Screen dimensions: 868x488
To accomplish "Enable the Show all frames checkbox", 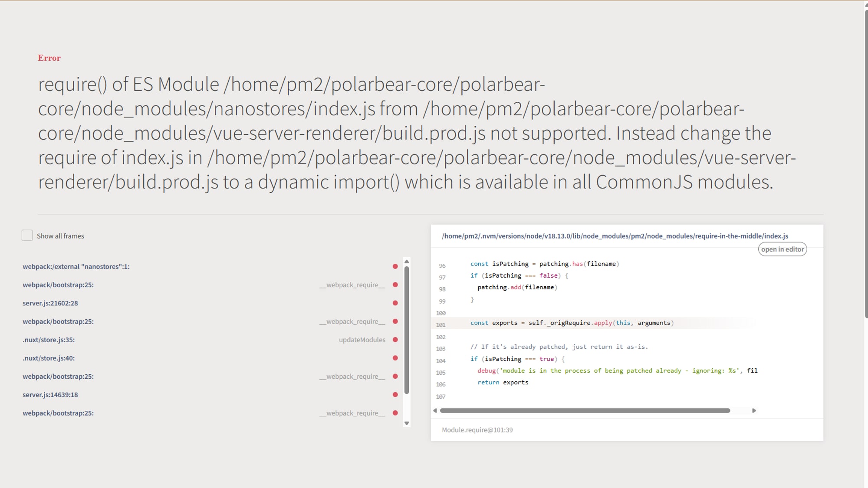I will point(27,236).
